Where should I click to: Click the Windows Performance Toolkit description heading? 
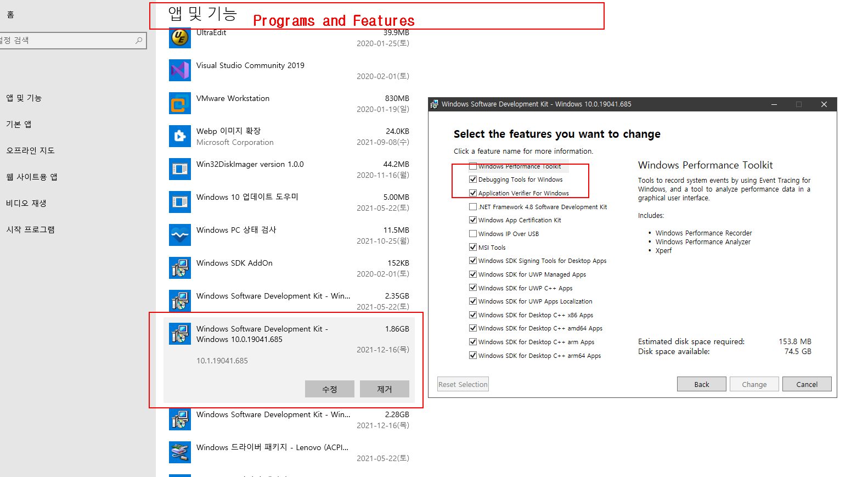click(x=705, y=165)
